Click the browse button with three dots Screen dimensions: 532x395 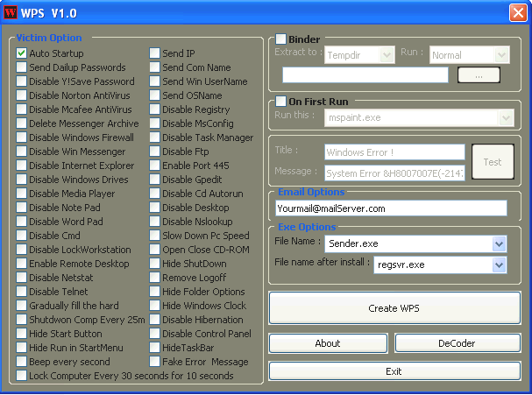tap(479, 75)
